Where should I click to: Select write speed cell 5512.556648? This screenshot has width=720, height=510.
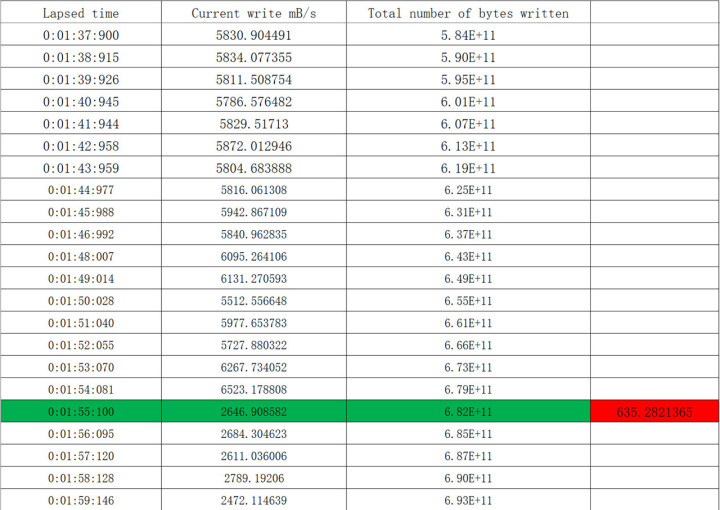coord(254,300)
